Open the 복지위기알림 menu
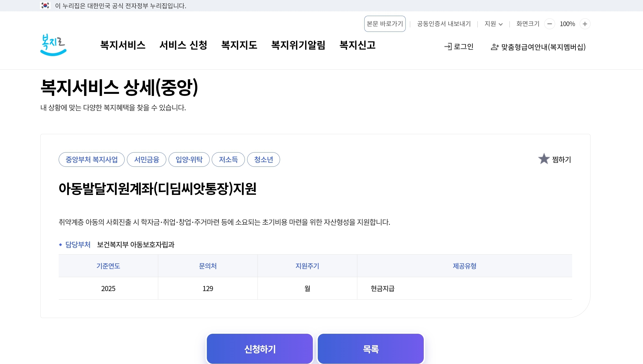Viewport: 643px width, 364px height. pyautogui.click(x=298, y=45)
